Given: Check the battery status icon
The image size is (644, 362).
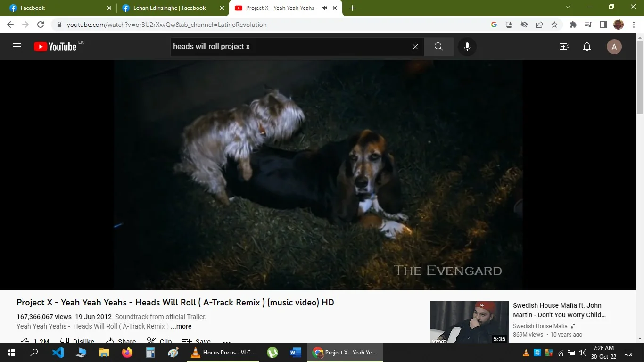Looking at the screenshot, I should pos(571,353).
